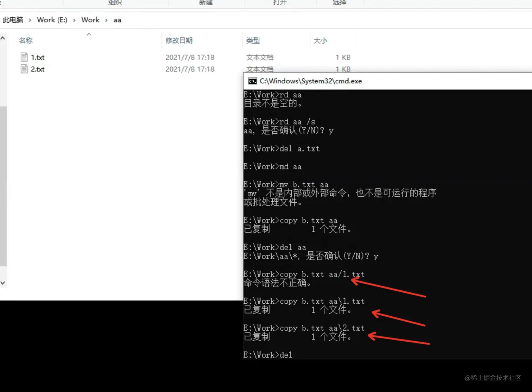The height and width of the screenshot is (392, 532).
Task: Select the 1.txt file icon
Action: (x=24, y=57)
